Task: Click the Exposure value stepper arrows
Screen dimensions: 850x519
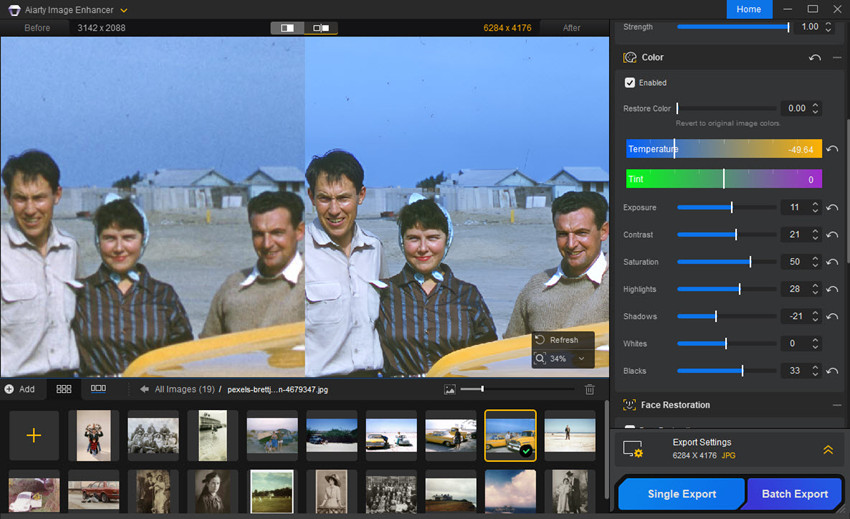Action: (815, 207)
